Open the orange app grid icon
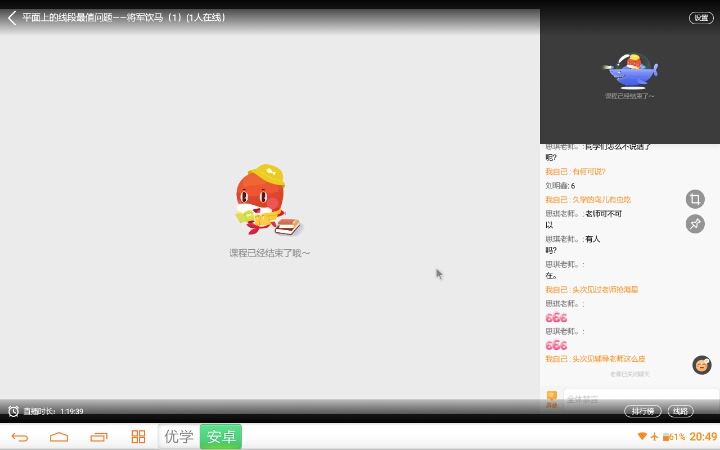 [138, 437]
